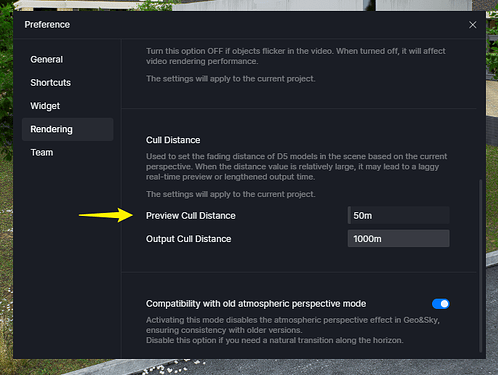
Task: Click the yellow arrow pointing to Preview Cull Distance
Action: point(106,215)
